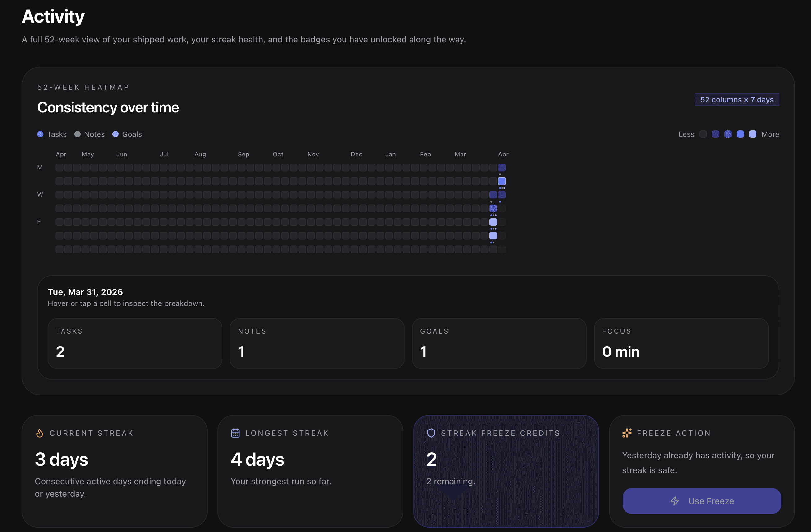Screen dimensions: 811x532
Task: Select the Thursday cell in the second-to-last column
Action: [493, 208]
